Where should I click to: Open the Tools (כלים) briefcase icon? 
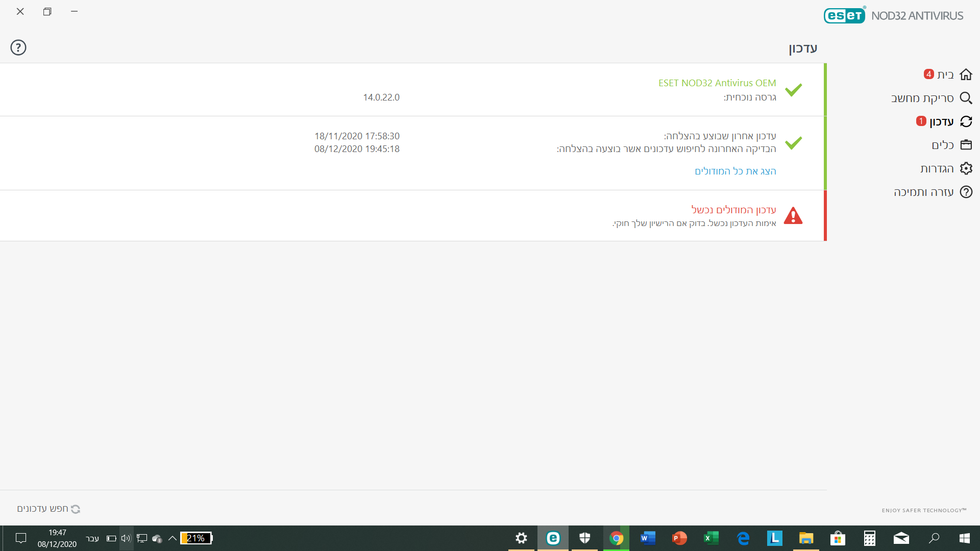click(x=966, y=145)
